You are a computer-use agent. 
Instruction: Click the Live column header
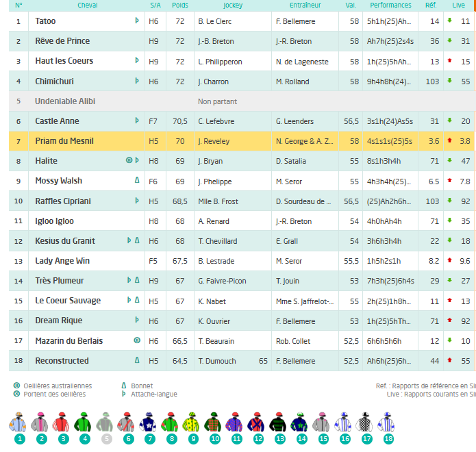point(459,5)
